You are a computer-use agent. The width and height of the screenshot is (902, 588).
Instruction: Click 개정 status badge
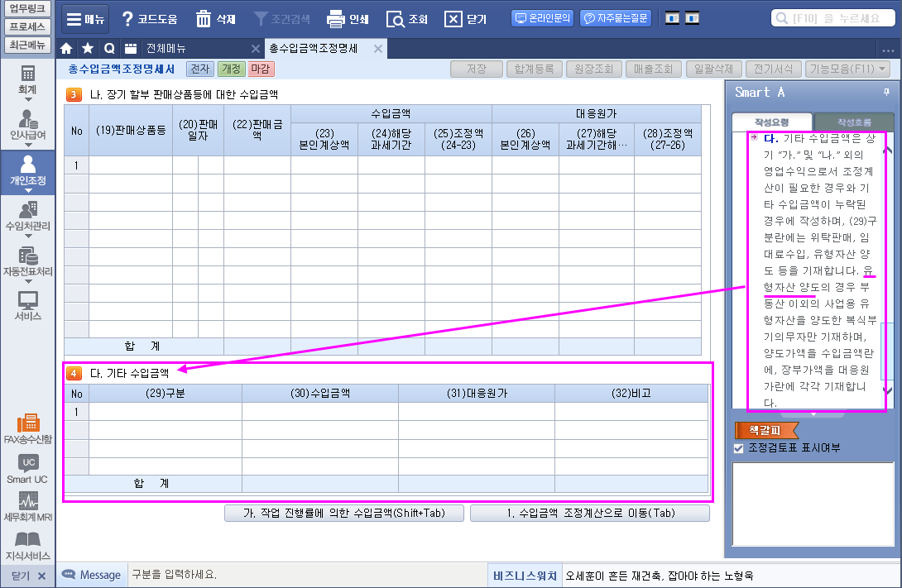pos(231,69)
